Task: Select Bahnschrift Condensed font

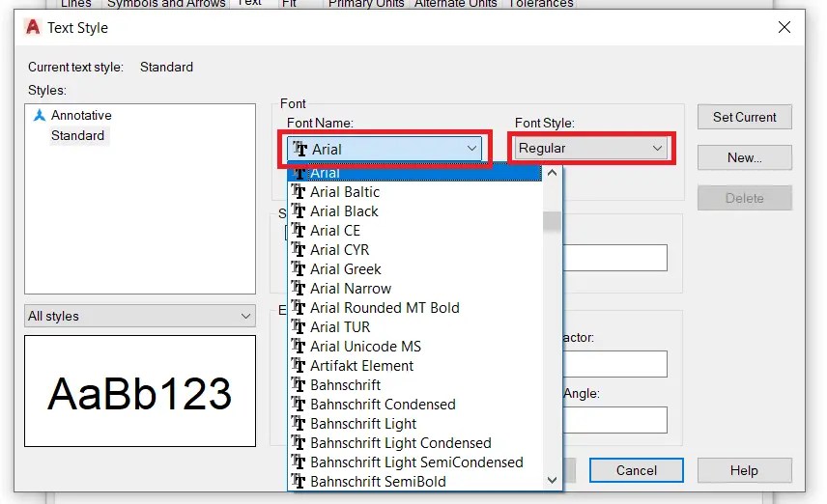Action: [x=414, y=405]
